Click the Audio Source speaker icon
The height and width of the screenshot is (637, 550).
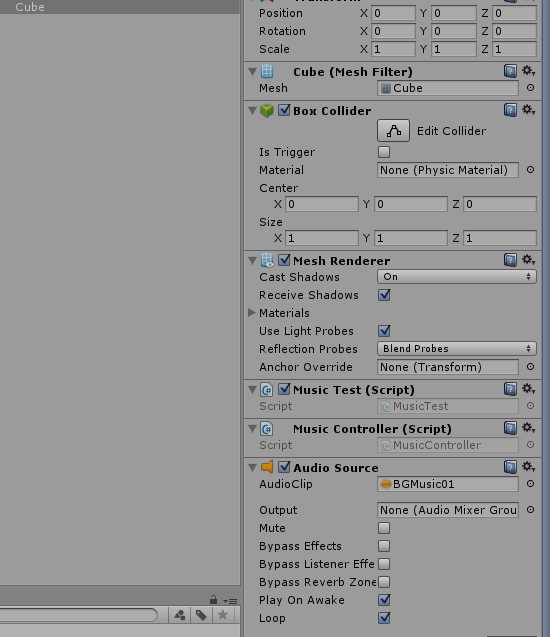pos(267,467)
